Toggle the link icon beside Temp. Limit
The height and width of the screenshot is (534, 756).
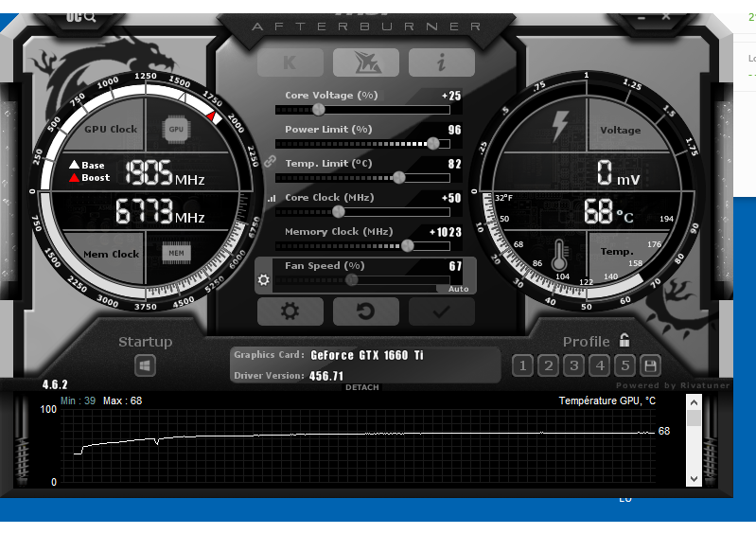[270, 161]
